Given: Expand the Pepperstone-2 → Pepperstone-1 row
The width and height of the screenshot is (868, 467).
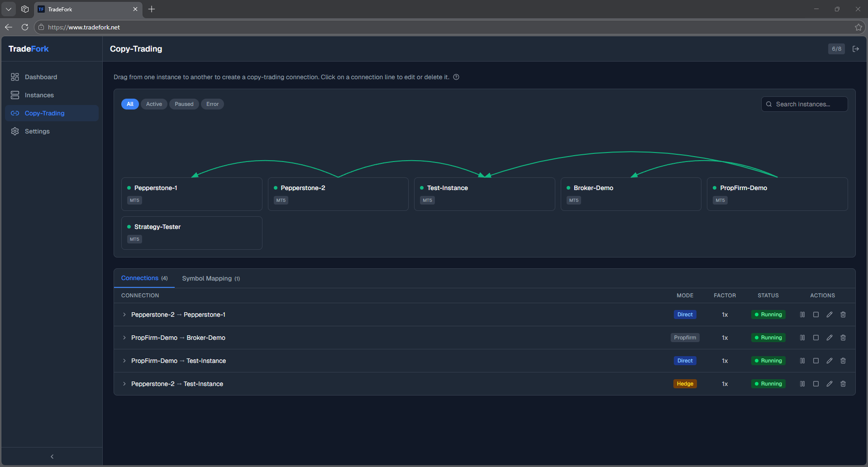Looking at the screenshot, I should [124, 315].
